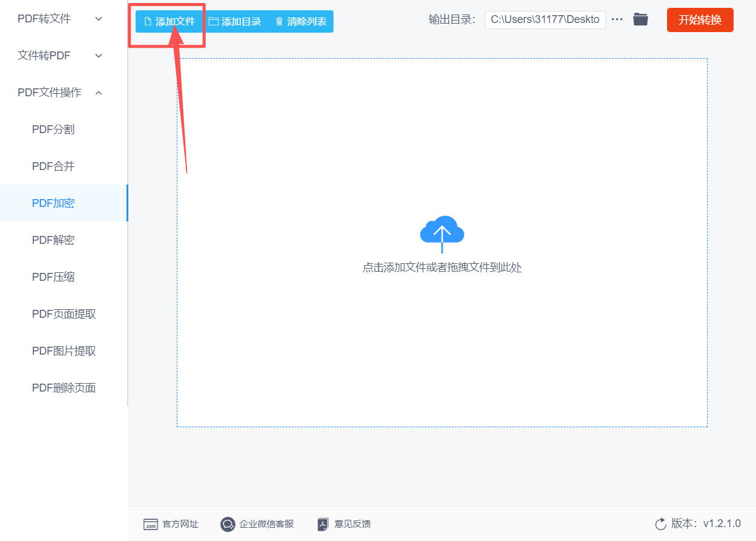Click the WeChat customer service icon
The height and width of the screenshot is (541, 756).
tap(228, 524)
